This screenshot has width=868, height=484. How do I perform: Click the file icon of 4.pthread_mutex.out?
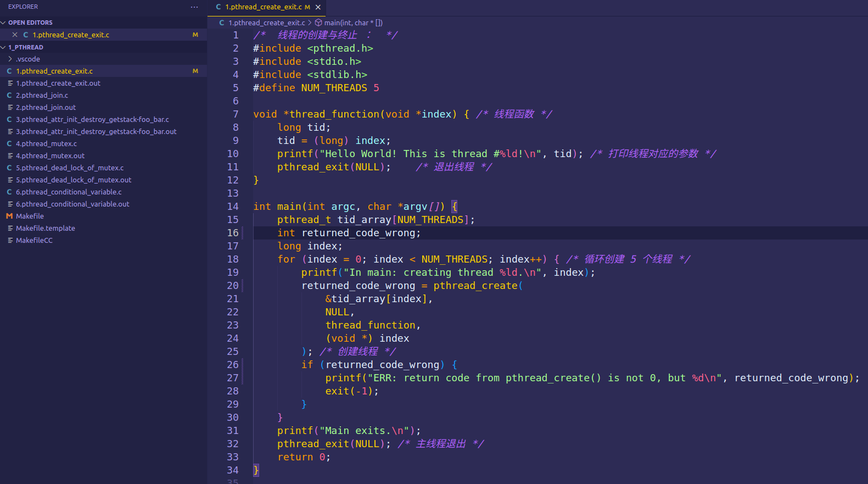point(10,156)
